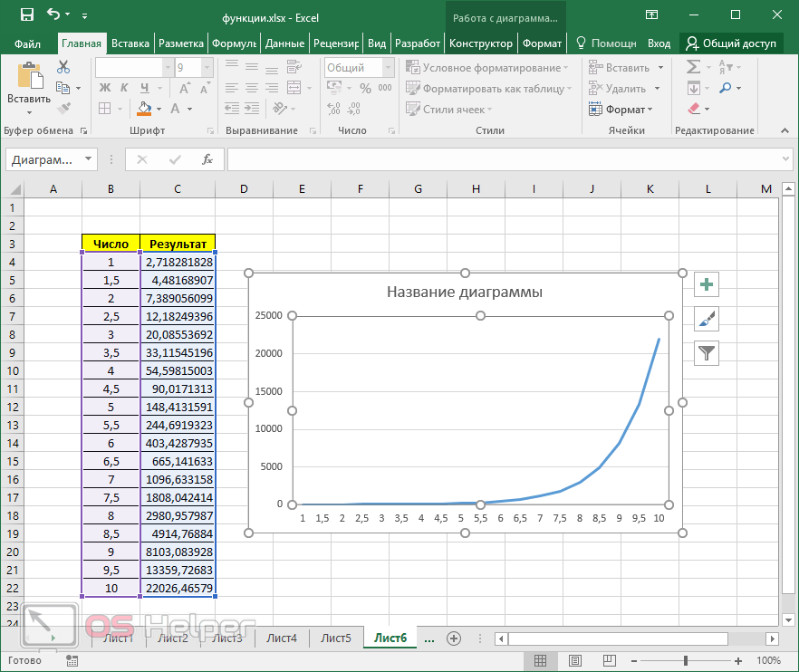Click Общий доступ share button
Viewport: 799px width, 672px height.
pyautogui.click(x=731, y=43)
